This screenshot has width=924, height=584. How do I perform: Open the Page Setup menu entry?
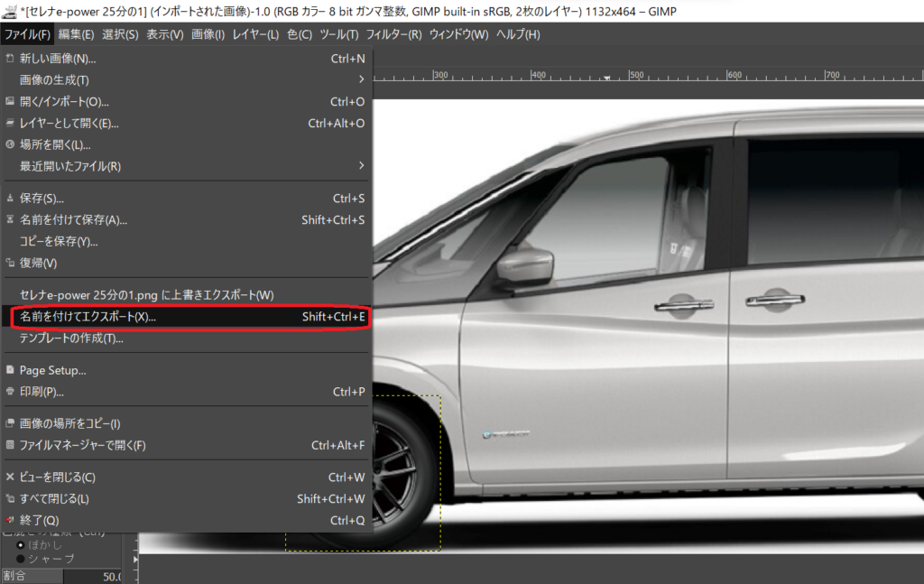click(52, 370)
